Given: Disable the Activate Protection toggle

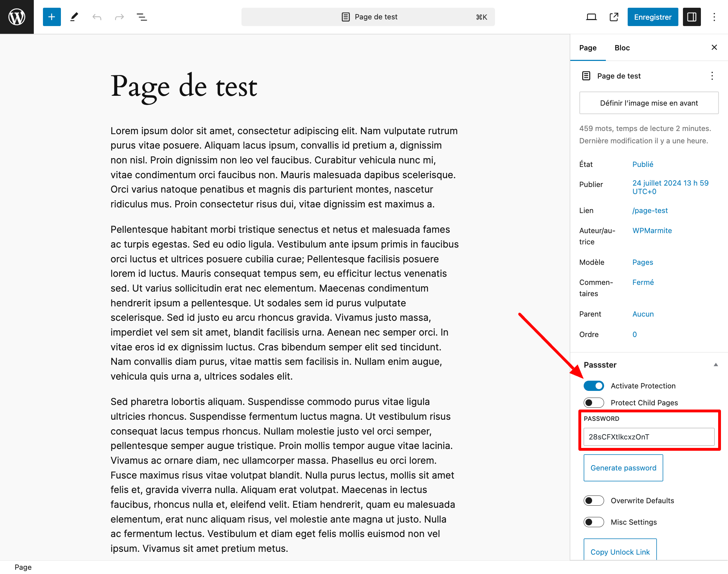Looking at the screenshot, I should pyautogui.click(x=594, y=386).
